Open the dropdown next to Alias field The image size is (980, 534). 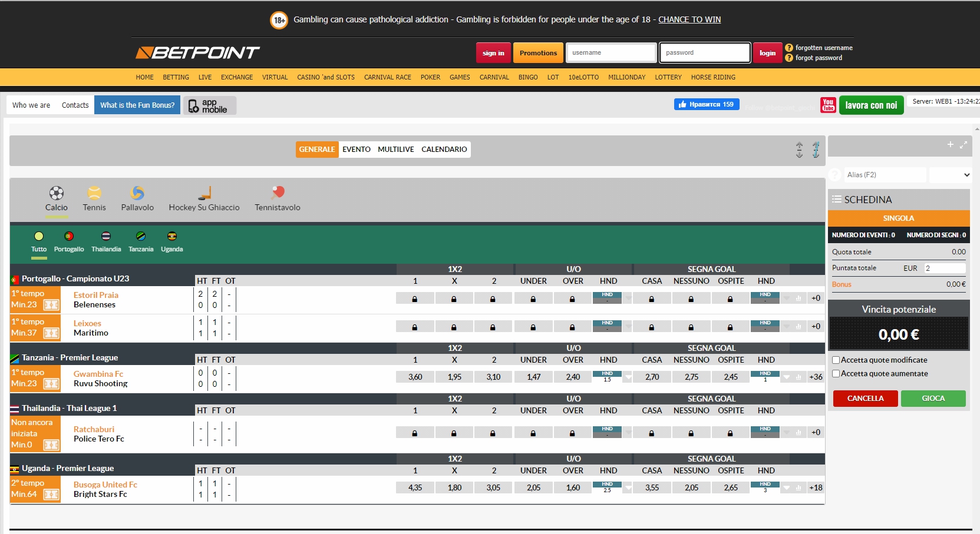[950, 175]
